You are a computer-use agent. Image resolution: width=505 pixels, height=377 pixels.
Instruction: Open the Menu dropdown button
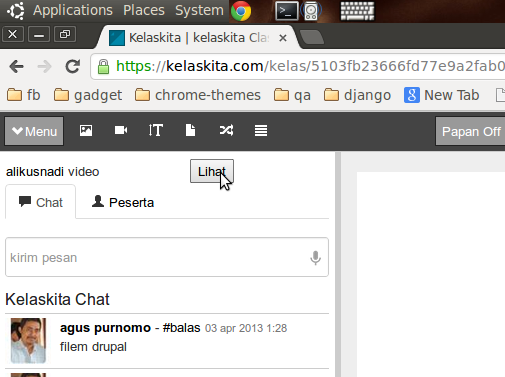34,131
